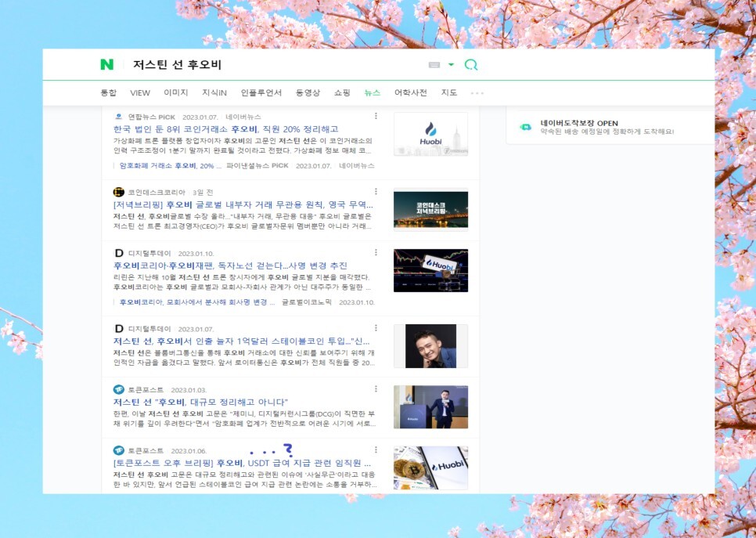Open related article 후오비코리아, 모회사에서 분사해 회사명 변경
The image size is (756, 538).
pos(196,302)
